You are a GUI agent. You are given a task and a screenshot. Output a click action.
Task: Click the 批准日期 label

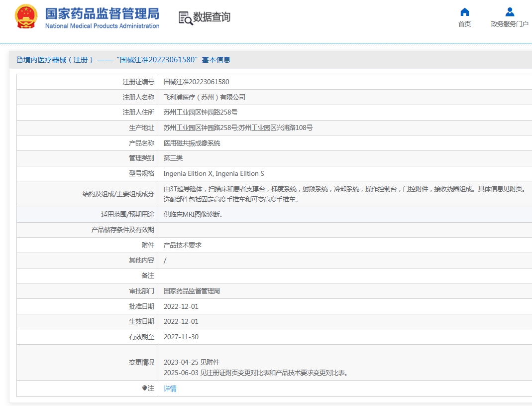coord(141,306)
